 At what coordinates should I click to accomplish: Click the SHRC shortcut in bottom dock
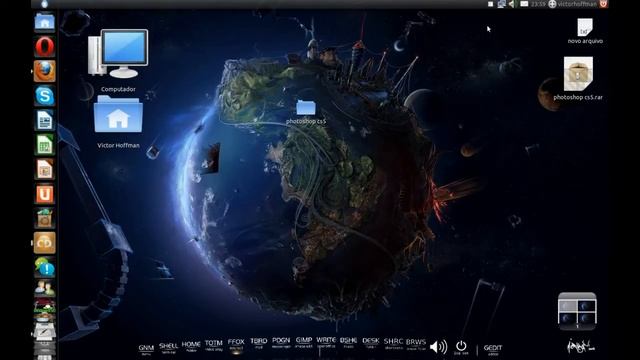[393, 343]
